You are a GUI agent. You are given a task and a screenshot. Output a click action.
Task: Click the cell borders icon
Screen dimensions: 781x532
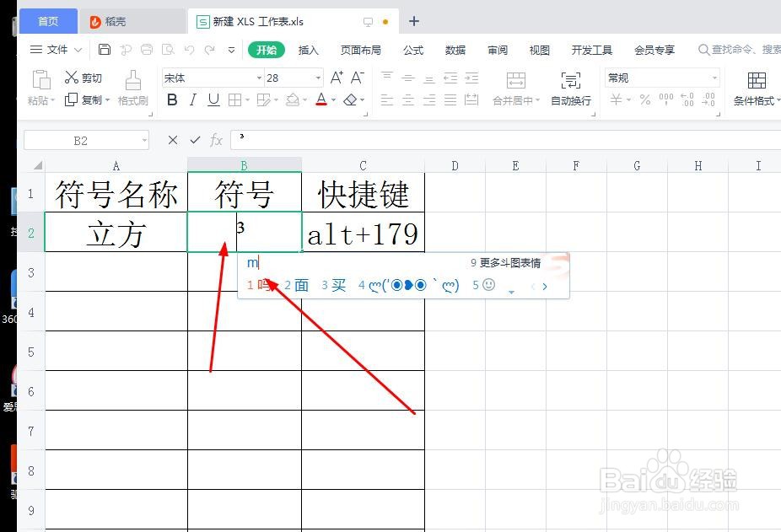tap(234, 100)
